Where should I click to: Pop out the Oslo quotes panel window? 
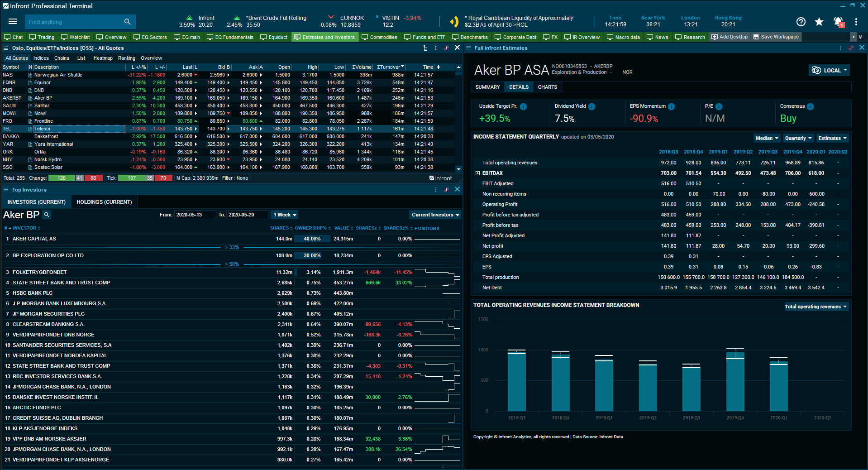[447, 48]
